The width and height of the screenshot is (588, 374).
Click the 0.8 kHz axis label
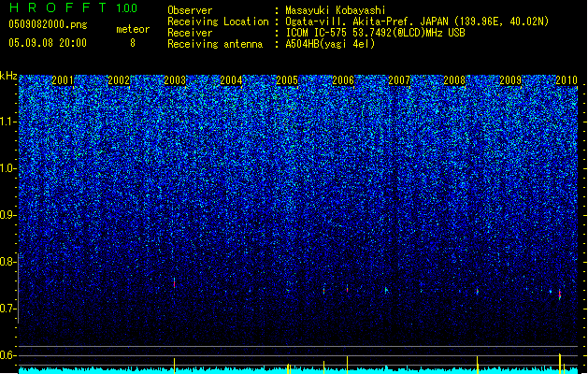point(8,262)
